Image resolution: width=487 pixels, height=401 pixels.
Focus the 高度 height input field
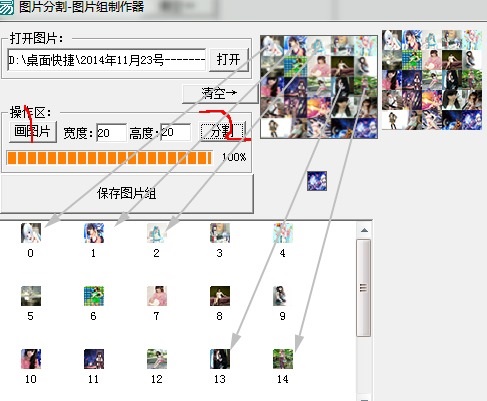(175, 132)
